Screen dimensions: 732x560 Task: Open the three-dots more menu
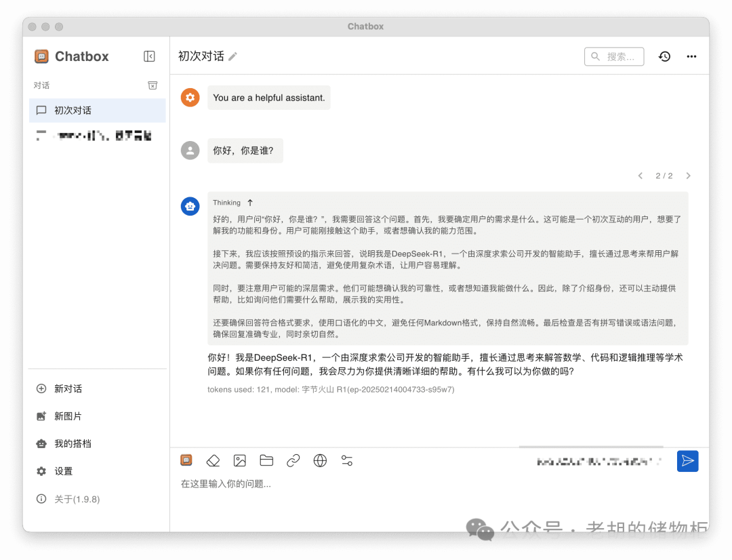691,56
